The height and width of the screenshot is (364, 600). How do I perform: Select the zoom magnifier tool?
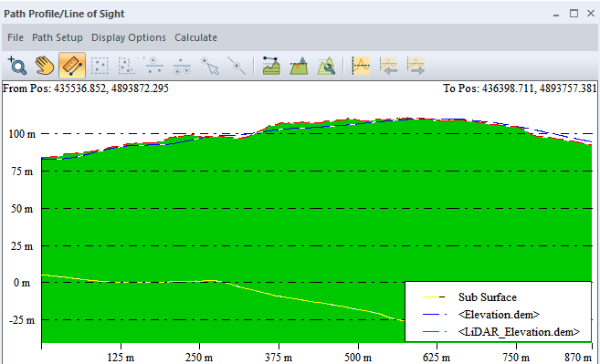17,66
